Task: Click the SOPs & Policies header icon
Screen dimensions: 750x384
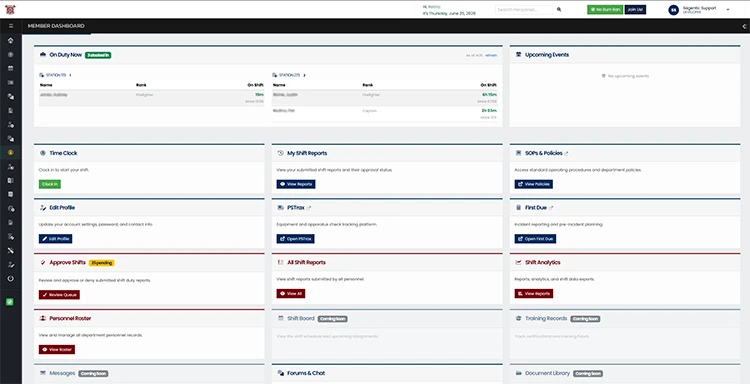Action: pyautogui.click(x=518, y=154)
